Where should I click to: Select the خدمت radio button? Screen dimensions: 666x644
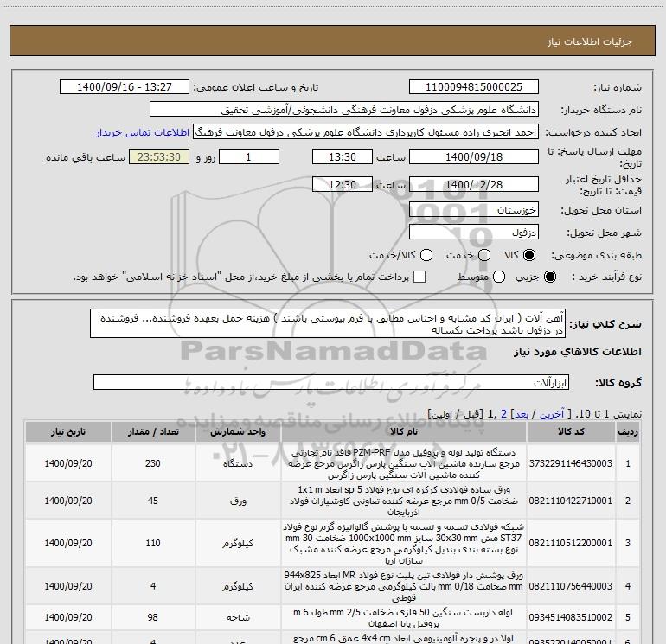484,255
